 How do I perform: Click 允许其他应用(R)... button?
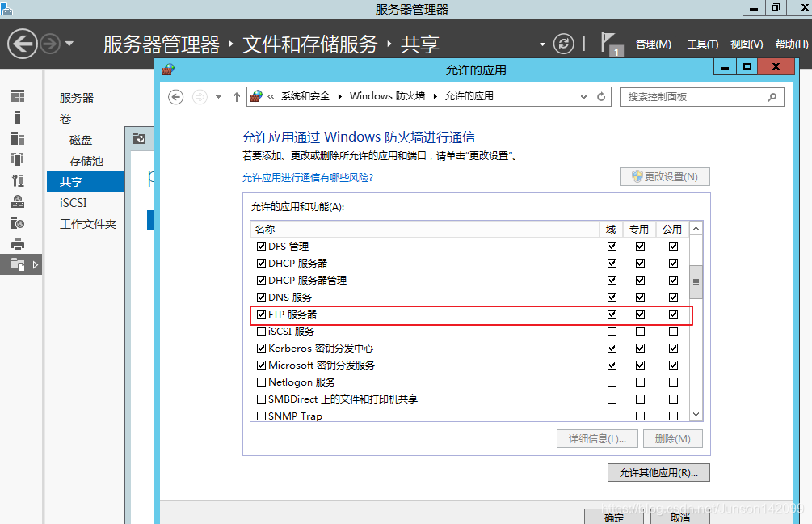(658, 473)
